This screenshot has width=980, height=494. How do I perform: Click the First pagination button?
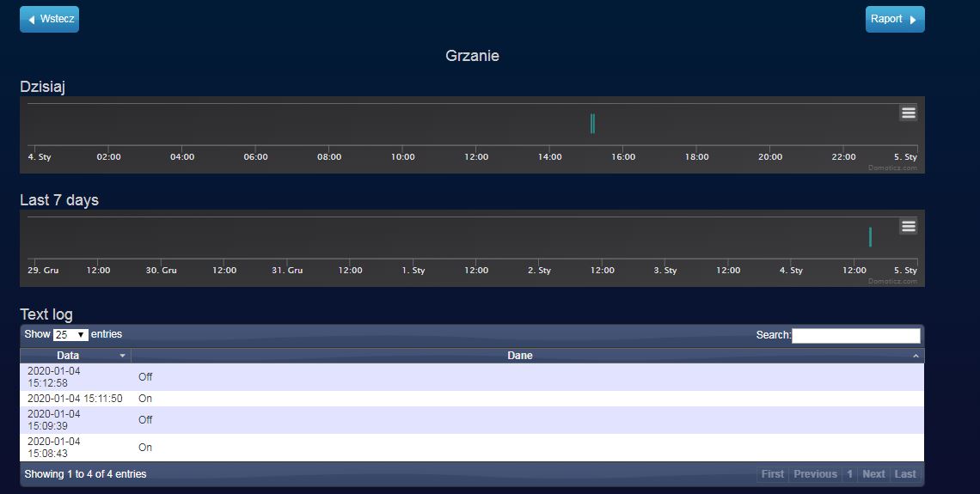(773, 474)
